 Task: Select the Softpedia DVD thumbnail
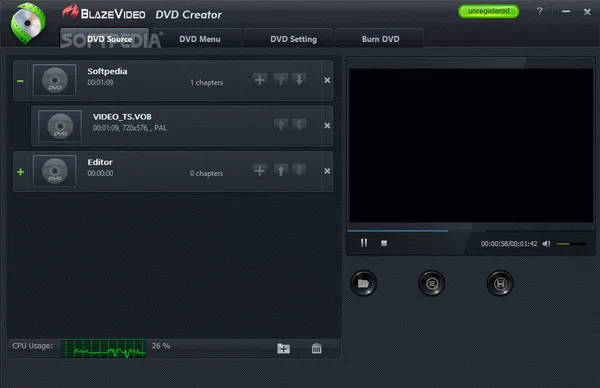55,80
